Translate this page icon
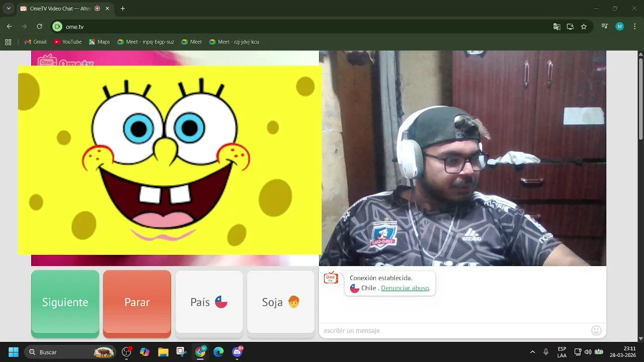 click(x=556, y=27)
